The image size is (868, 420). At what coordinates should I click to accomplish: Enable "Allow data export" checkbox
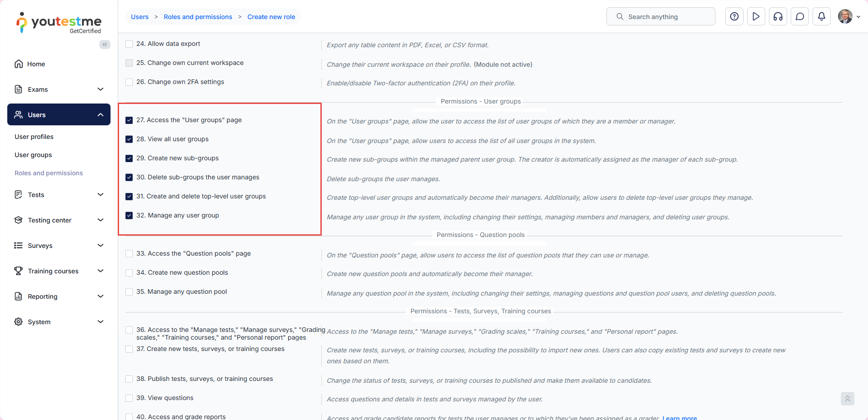(x=129, y=44)
